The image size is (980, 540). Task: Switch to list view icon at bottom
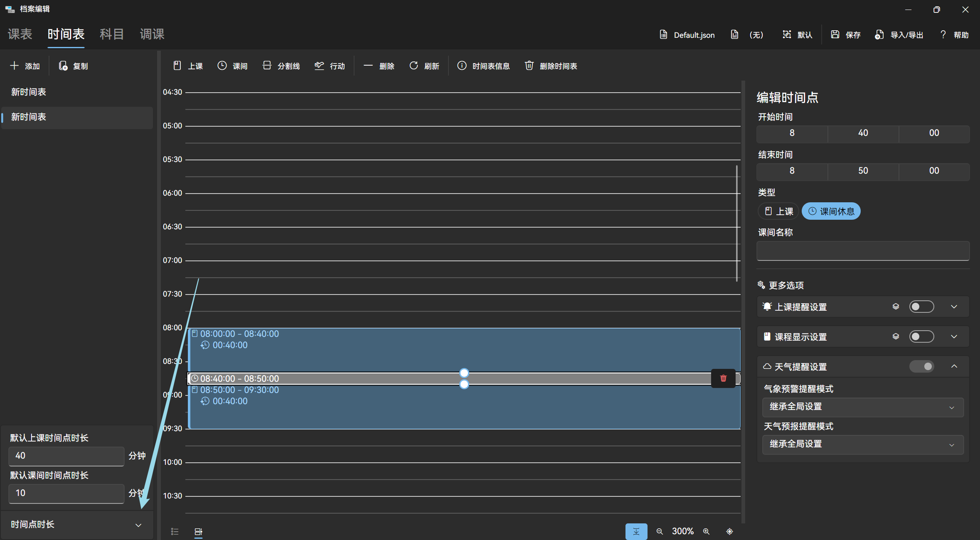pyautogui.click(x=175, y=531)
